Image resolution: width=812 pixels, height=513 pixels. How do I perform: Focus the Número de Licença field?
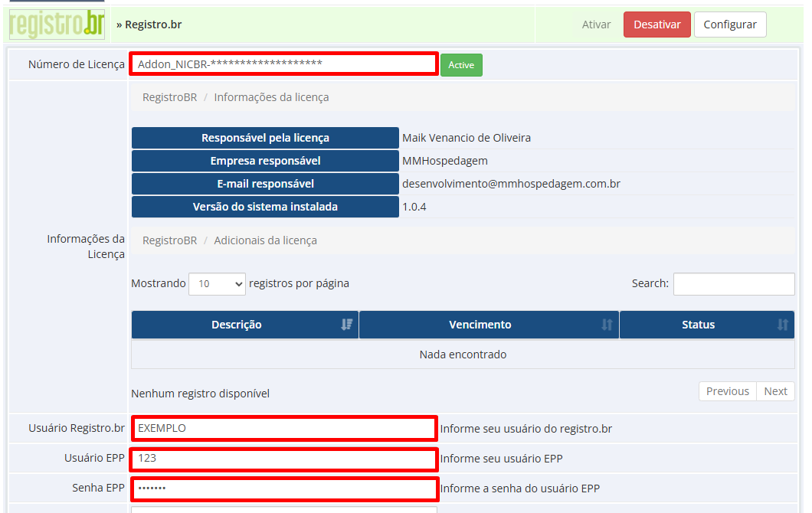click(x=283, y=64)
